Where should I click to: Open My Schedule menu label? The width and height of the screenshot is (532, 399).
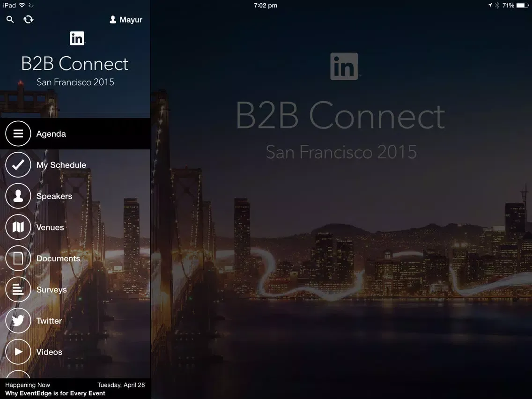click(61, 165)
